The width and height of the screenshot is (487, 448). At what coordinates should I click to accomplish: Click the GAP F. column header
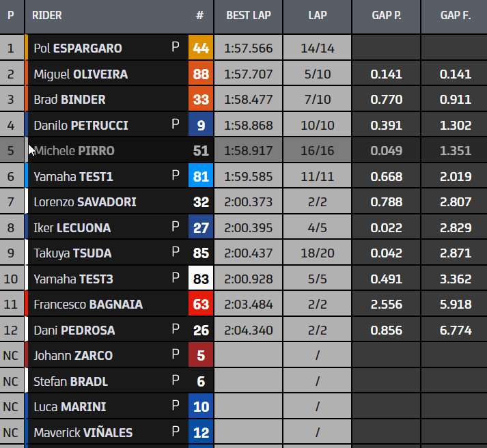455,16
